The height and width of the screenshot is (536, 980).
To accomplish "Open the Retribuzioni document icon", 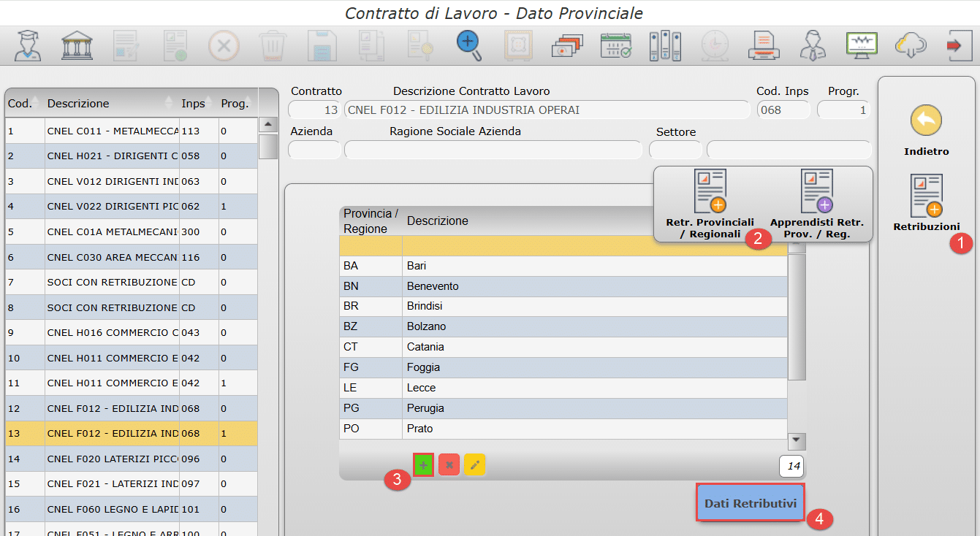I will click(x=926, y=196).
